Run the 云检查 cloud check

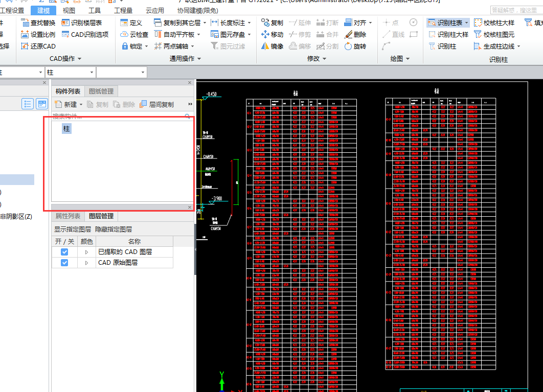click(x=134, y=35)
